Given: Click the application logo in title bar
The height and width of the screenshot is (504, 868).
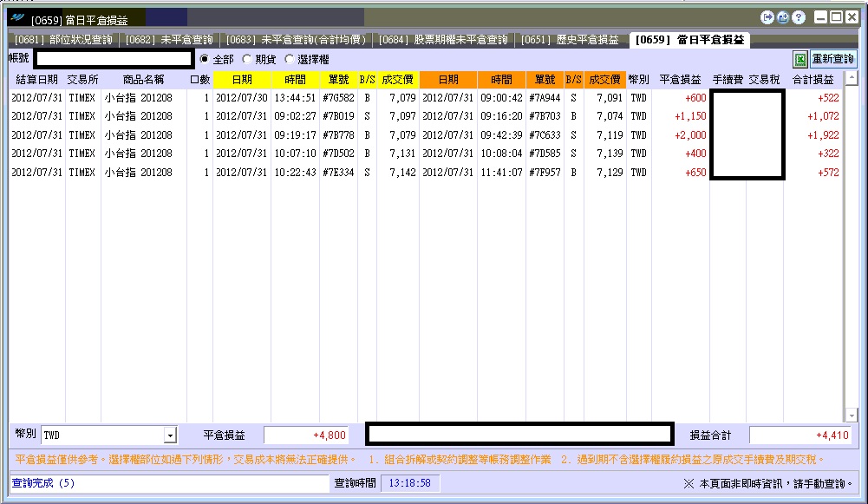Looking at the screenshot, I should point(17,17).
